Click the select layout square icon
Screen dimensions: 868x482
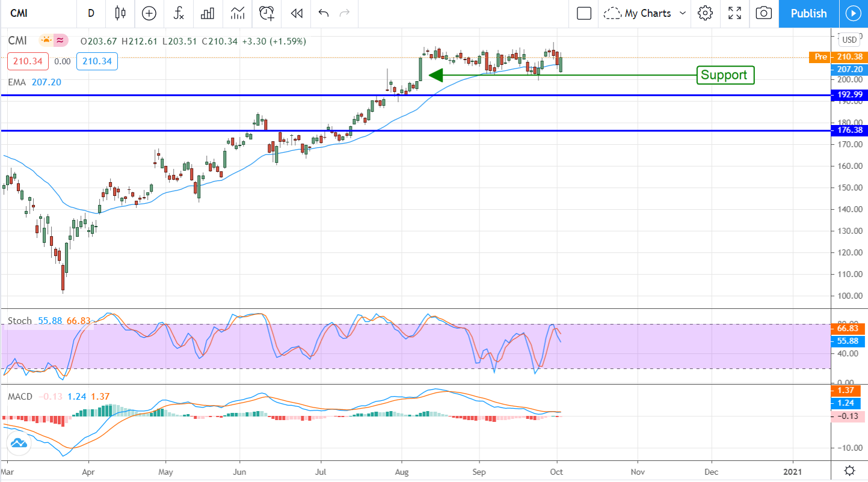(583, 13)
